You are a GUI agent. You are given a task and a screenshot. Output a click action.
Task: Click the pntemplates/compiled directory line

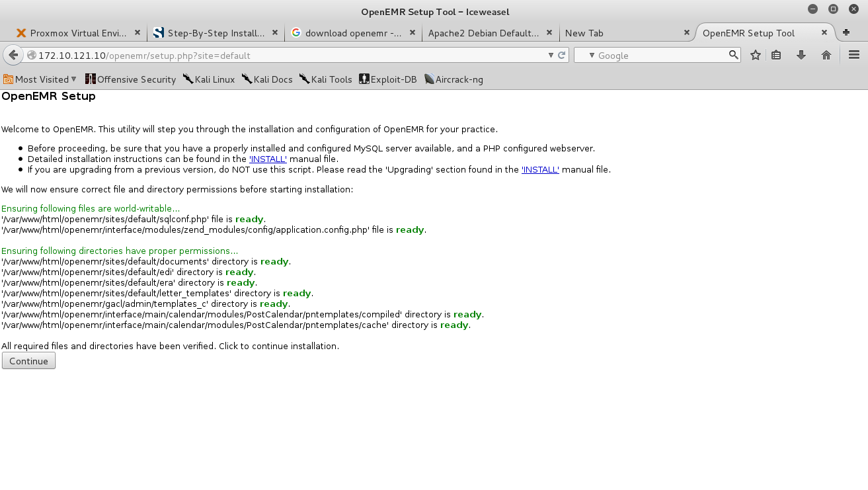pos(243,315)
